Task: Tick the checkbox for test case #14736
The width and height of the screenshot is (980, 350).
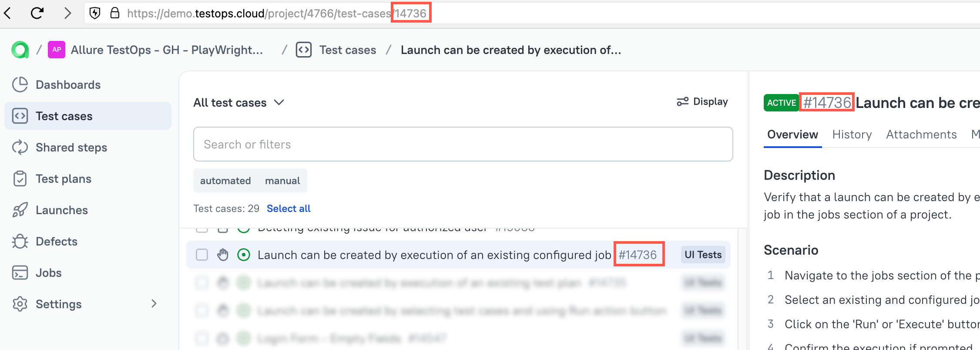Action: (202, 255)
